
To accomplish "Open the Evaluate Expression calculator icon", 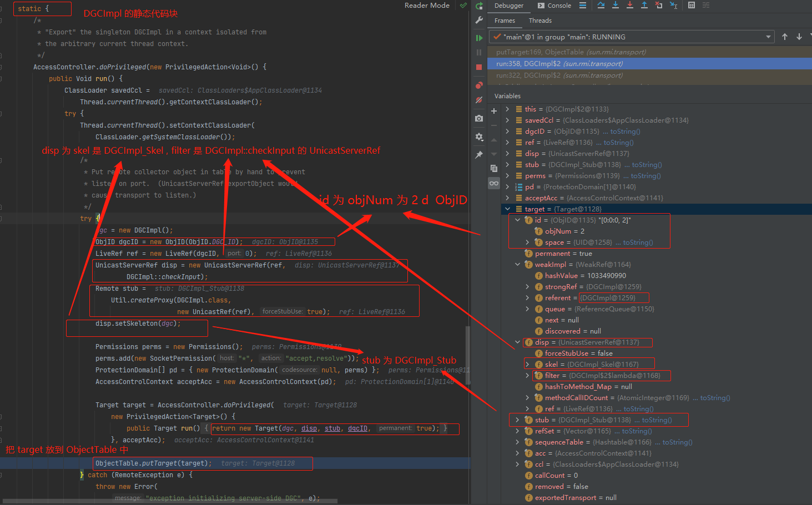I will click(692, 6).
